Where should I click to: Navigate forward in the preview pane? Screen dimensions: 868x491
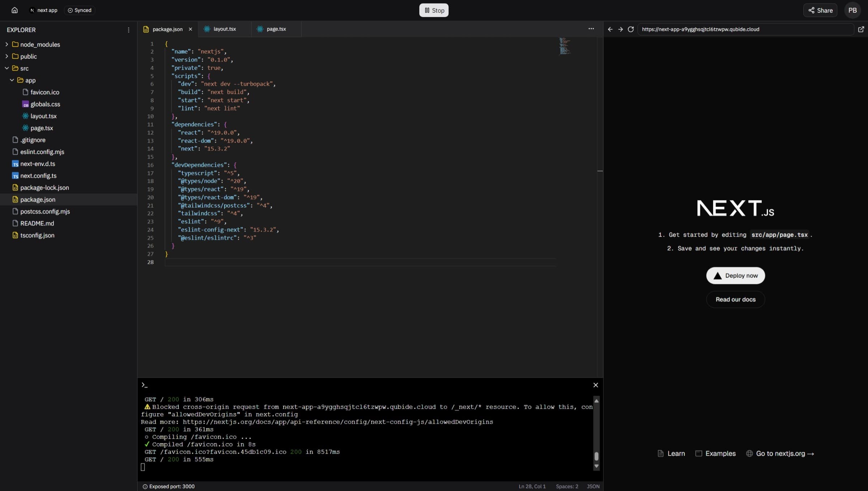[620, 29]
